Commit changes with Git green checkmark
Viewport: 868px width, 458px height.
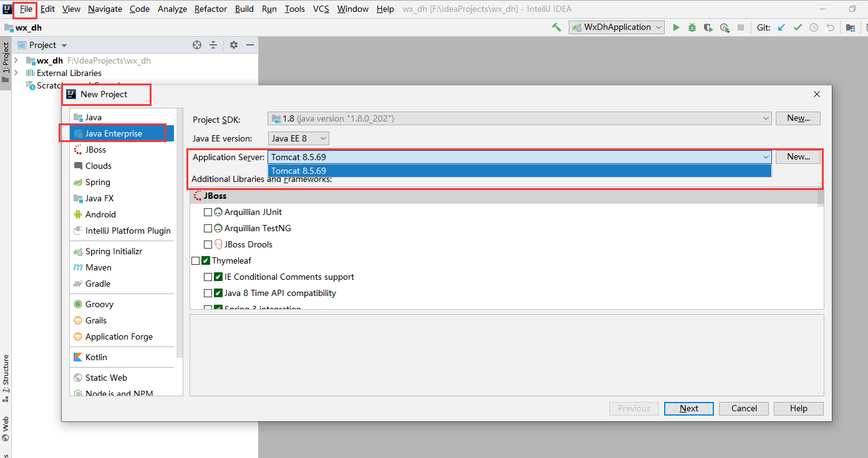click(798, 27)
